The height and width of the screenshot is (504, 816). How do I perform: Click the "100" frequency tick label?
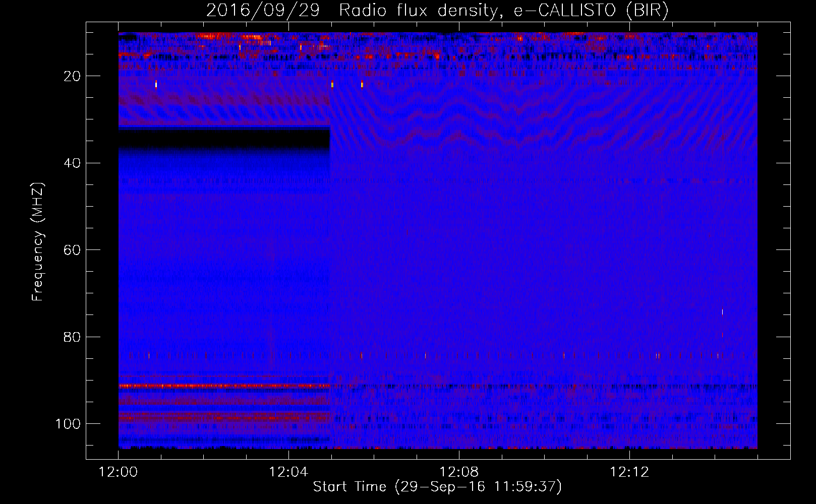coord(68,423)
